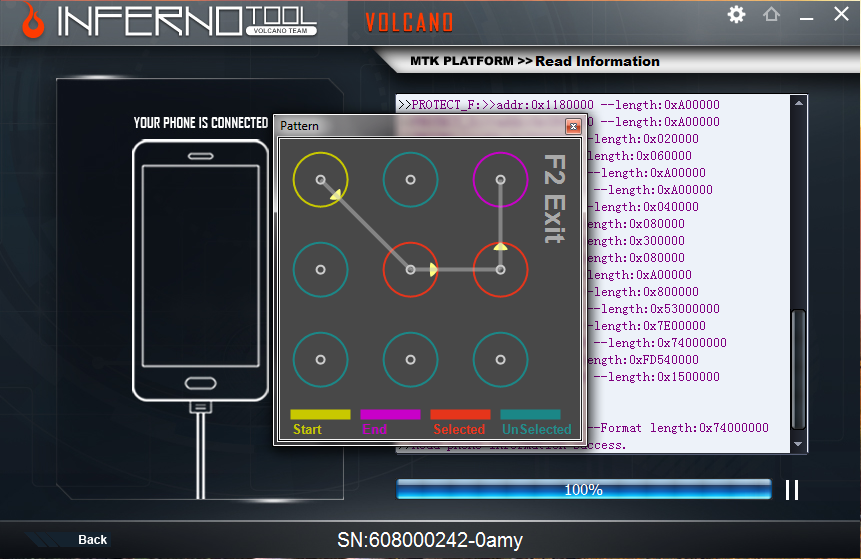Viewport: 861px width, 559px height.
Task: Click the length:0x800000 log line
Action: point(643,292)
